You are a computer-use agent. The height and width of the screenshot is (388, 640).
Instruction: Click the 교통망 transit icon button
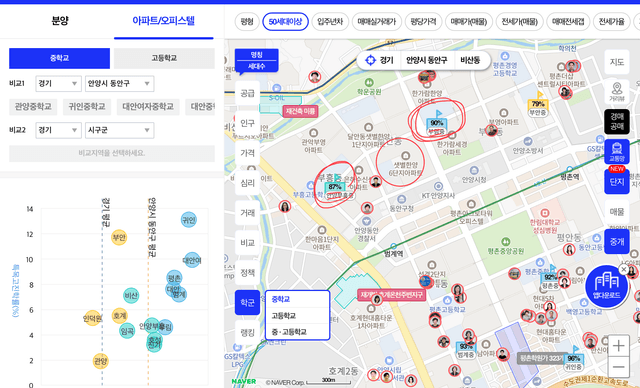(x=617, y=151)
